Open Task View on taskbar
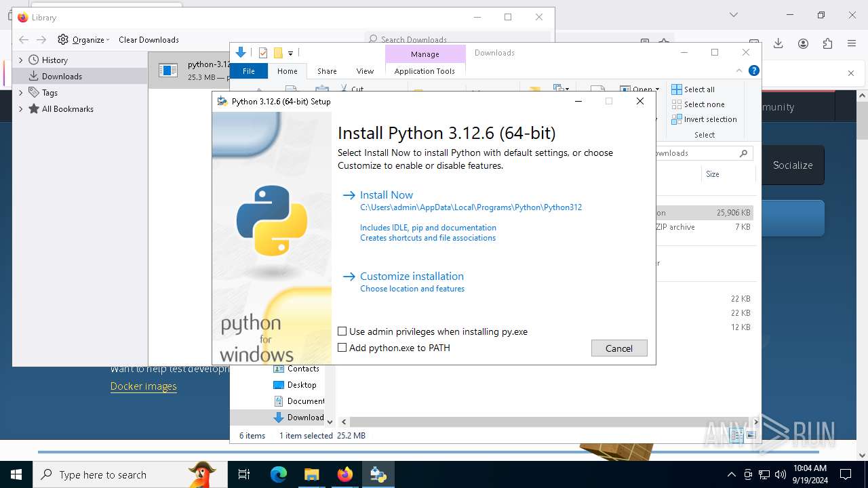Viewport: 868px width, 488px height. (244, 474)
